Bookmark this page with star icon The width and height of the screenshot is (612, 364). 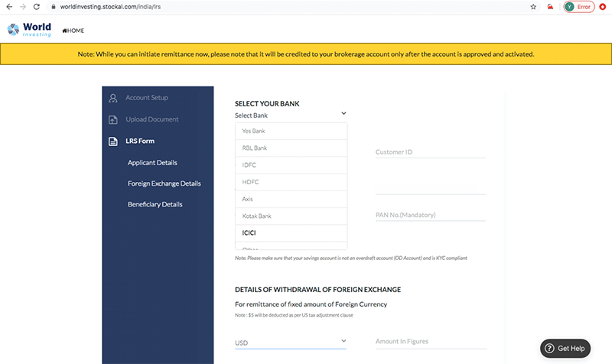point(532,6)
